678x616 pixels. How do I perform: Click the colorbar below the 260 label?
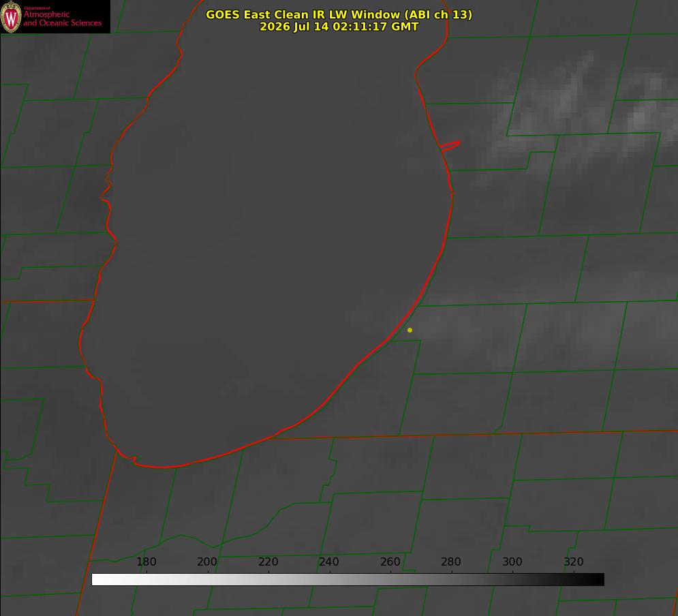coord(390,579)
